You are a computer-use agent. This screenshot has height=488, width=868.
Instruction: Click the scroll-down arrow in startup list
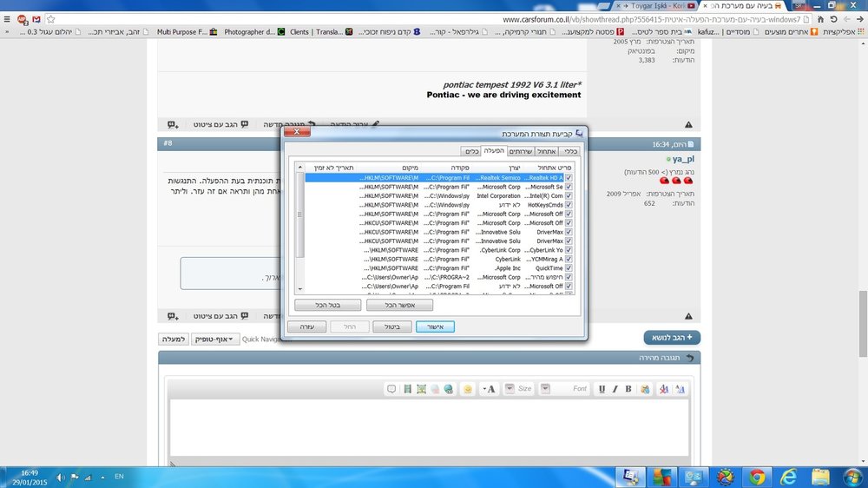(300, 288)
